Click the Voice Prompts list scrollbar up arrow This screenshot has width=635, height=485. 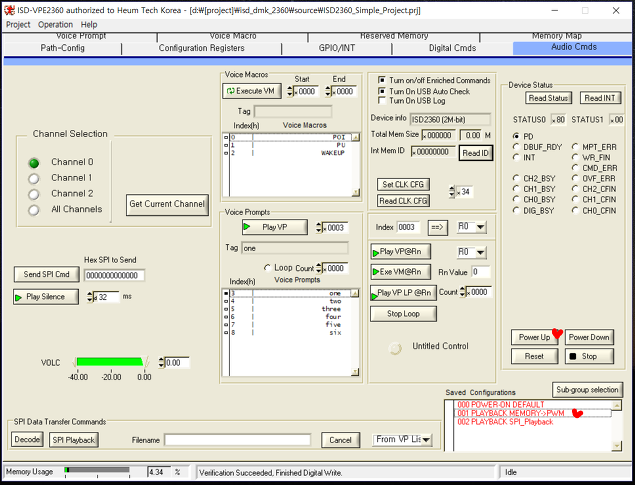coord(355,293)
